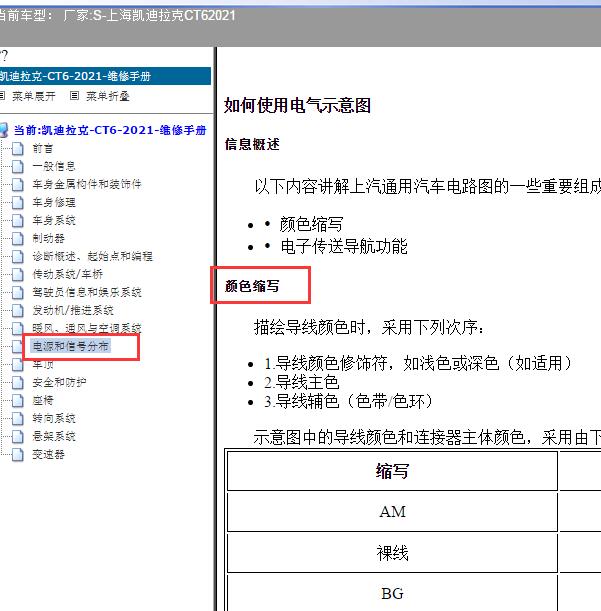Click the 缩写 table header cell
This screenshot has height=611, width=601.
point(392,471)
